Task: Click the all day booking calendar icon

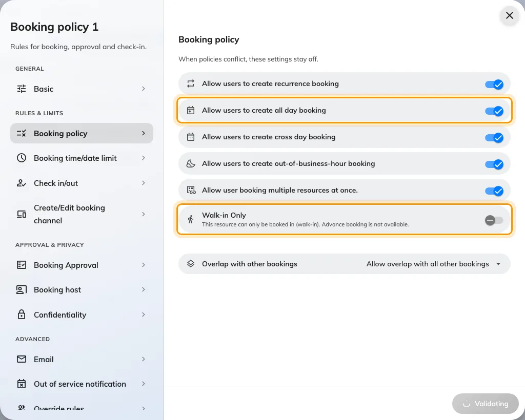Action: pos(191,110)
